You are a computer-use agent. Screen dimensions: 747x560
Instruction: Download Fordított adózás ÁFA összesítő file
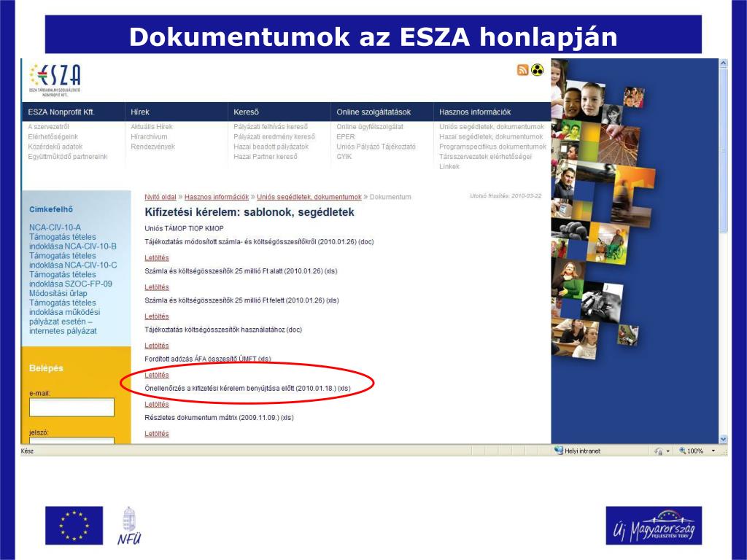(157, 376)
